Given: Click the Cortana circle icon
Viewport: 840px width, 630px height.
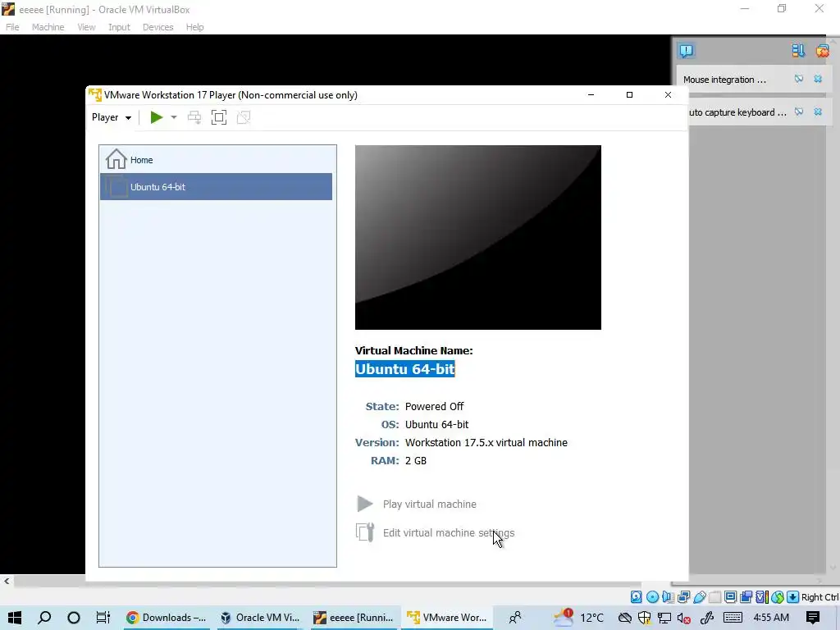Looking at the screenshot, I should 73,618.
